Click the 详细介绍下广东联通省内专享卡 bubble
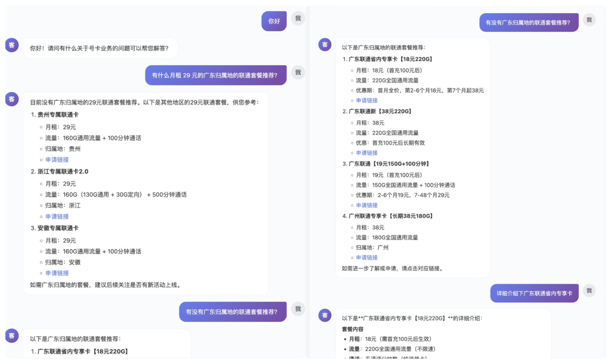Screen dimensions: 611x364 (x=534, y=293)
